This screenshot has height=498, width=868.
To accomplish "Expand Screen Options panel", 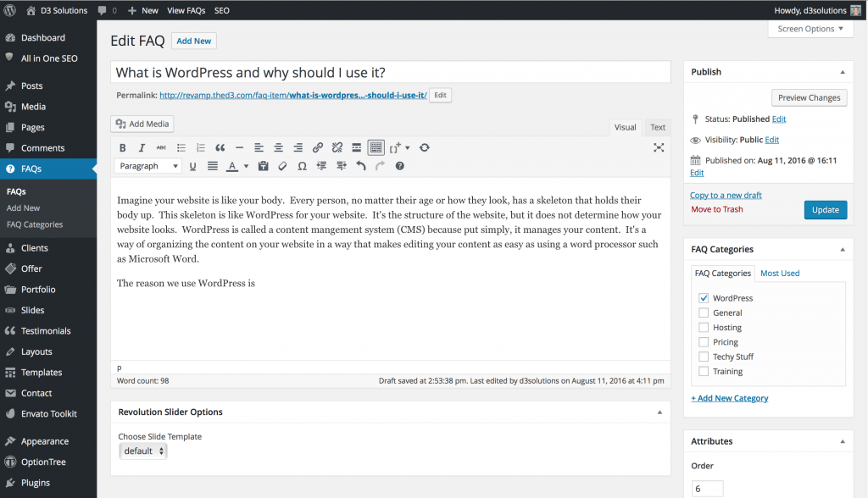I will point(810,29).
